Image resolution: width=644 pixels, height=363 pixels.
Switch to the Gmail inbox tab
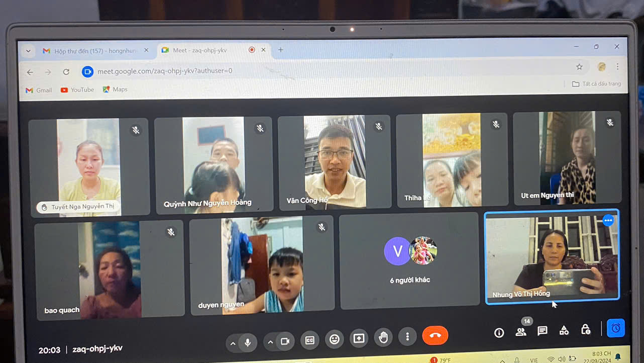pos(94,51)
